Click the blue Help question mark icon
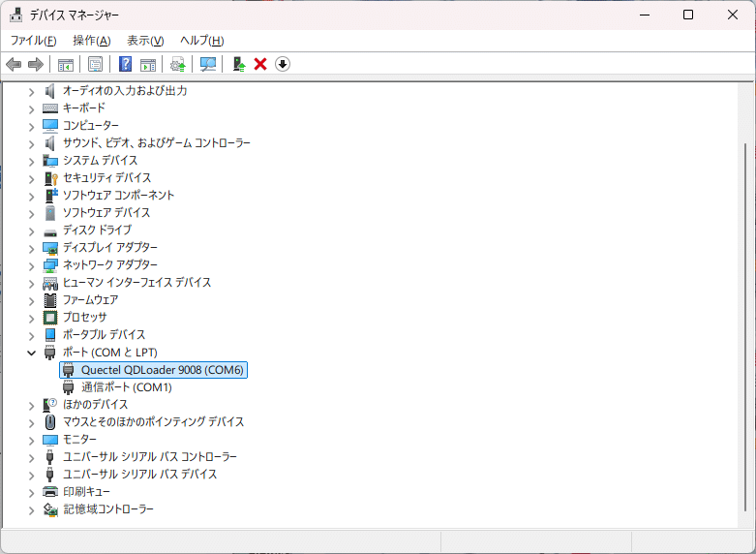The width and height of the screenshot is (756, 554). [126, 64]
